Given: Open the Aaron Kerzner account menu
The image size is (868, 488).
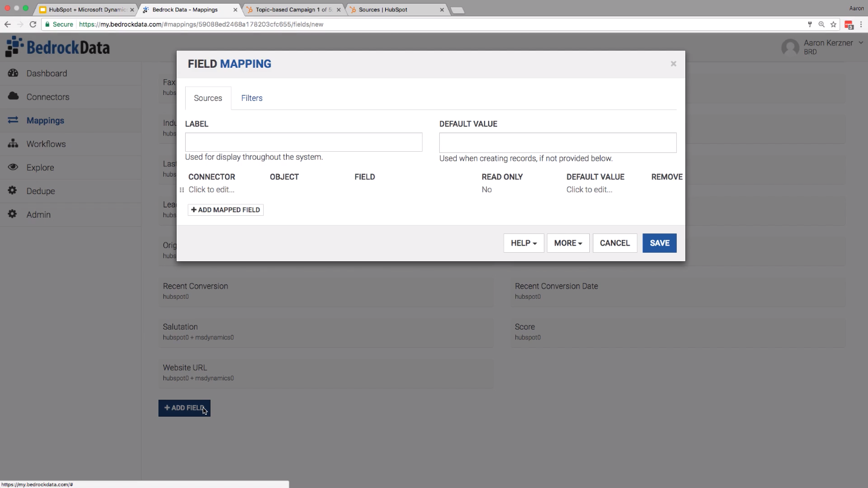Looking at the screenshot, I should pyautogui.click(x=823, y=47).
